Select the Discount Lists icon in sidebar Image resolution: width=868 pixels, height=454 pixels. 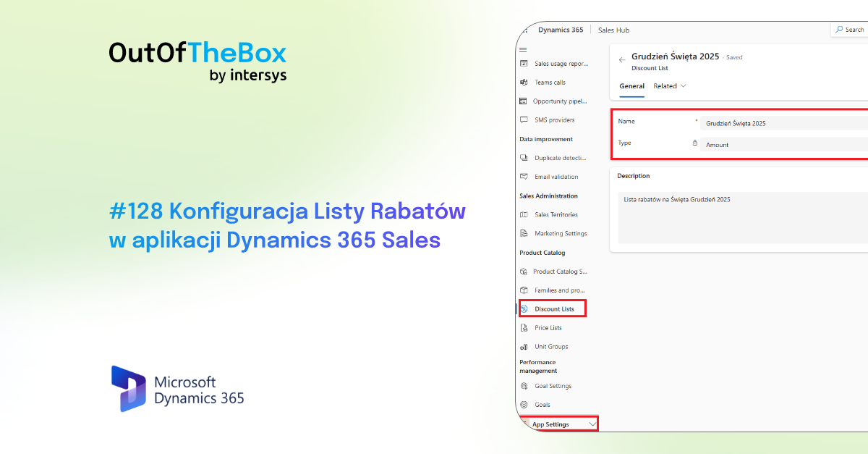click(x=525, y=308)
